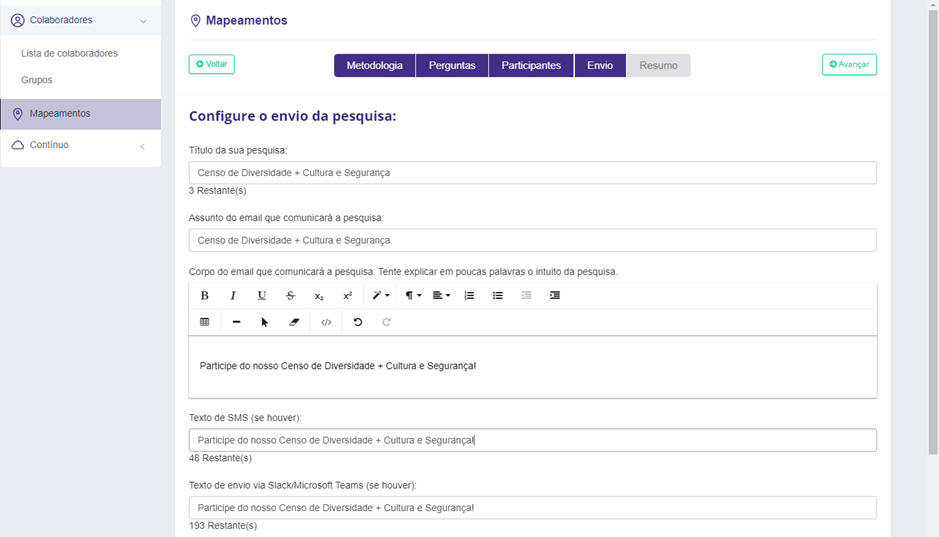This screenshot has height=537, width=939.
Task: Click the Texto de SMS input field
Action: pyautogui.click(x=532, y=440)
